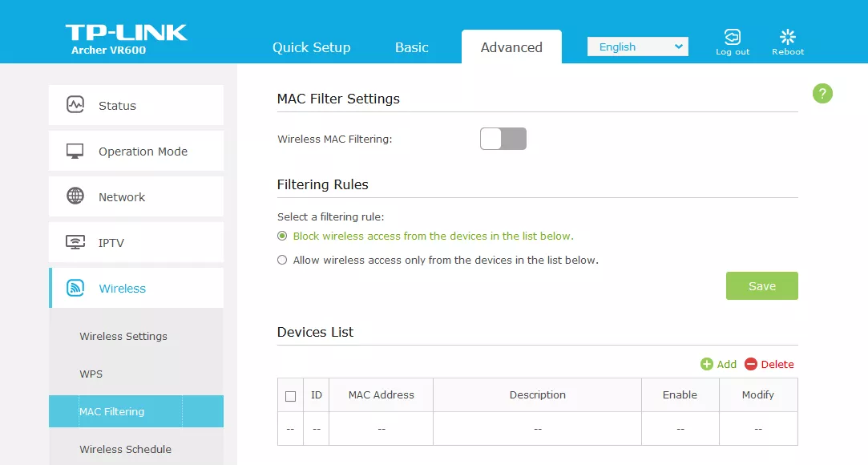Select Allow wireless access only radio option
The width and height of the screenshot is (868, 465).
click(282, 260)
